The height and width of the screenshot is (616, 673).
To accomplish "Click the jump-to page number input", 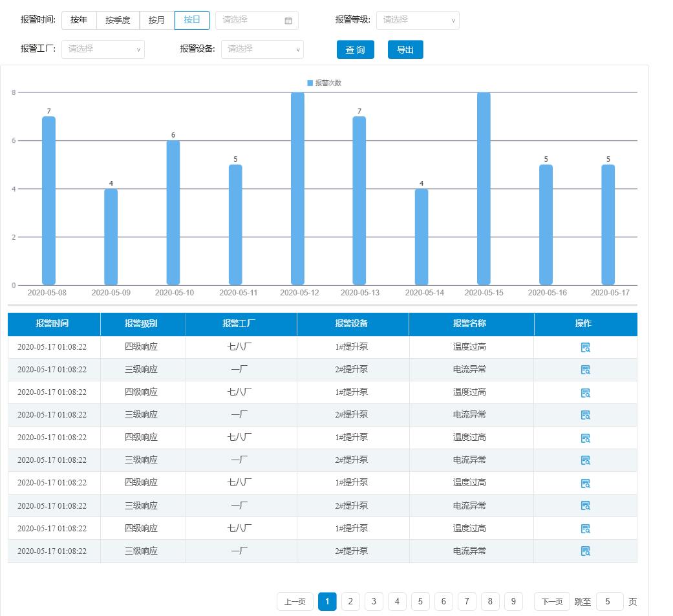I will click(x=610, y=602).
